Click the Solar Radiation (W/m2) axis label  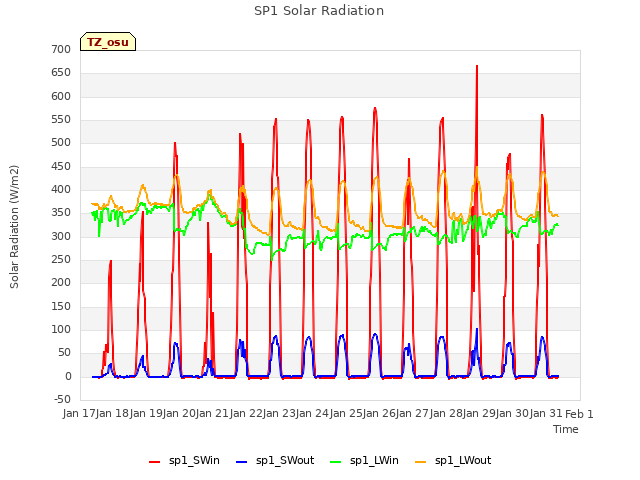click(x=14, y=227)
